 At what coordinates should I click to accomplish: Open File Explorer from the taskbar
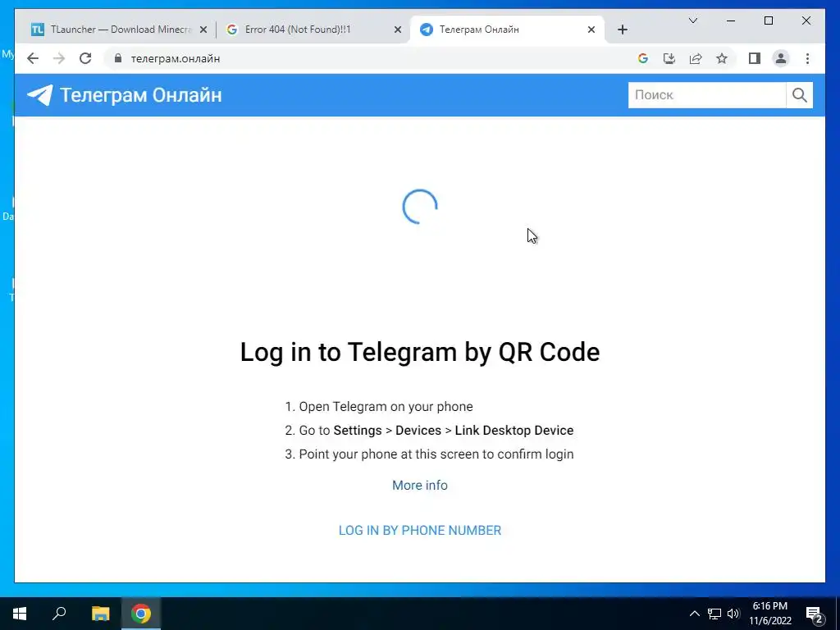(100, 614)
